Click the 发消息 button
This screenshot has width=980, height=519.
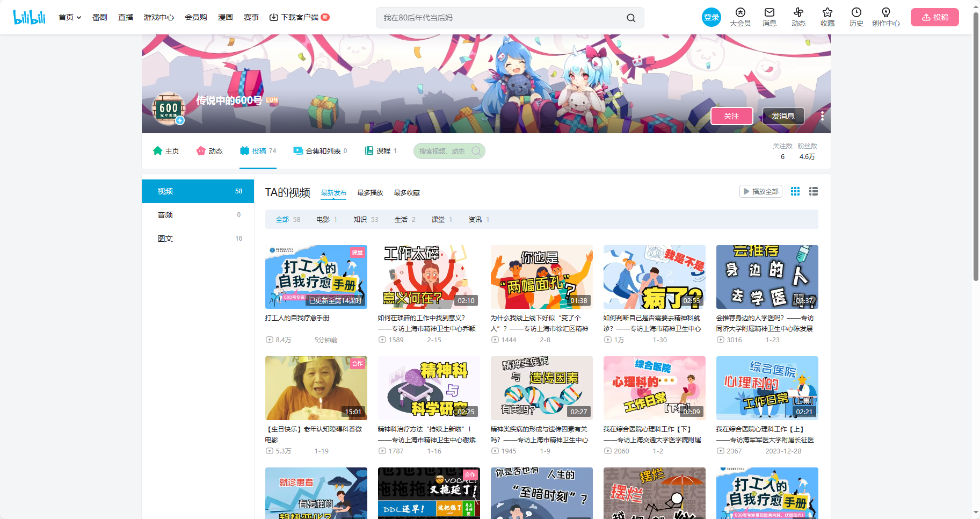pyautogui.click(x=783, y=116)
